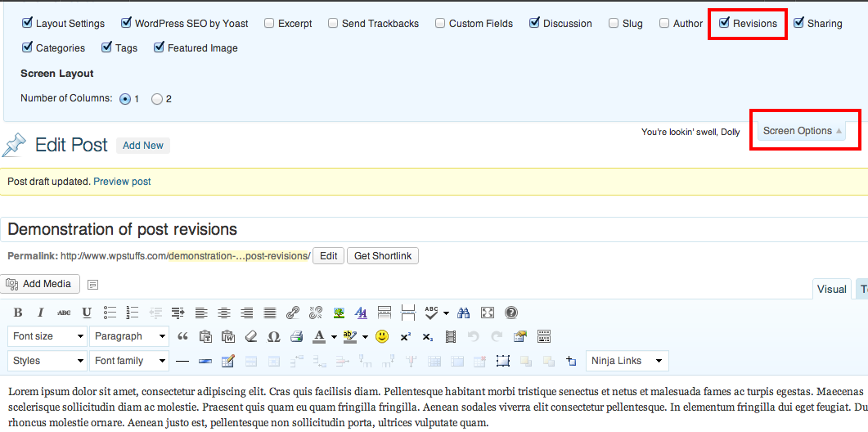Open background color picker arrow
Viewport: 868px width, 432px height.
[x=365, y=337]
